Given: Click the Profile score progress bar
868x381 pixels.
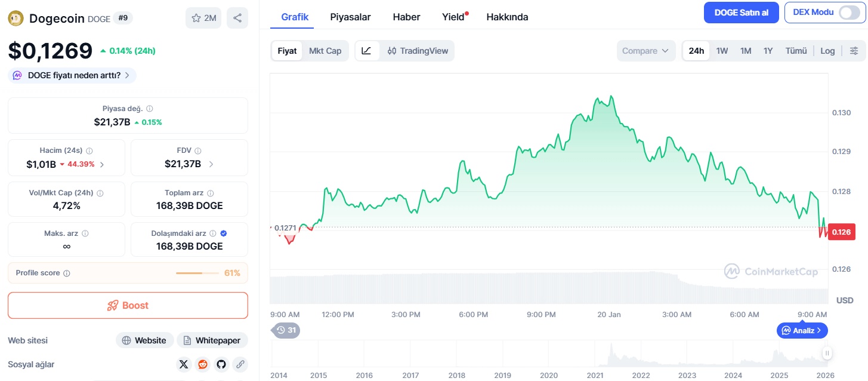Looking at the screenshot, I should (197, 273).
